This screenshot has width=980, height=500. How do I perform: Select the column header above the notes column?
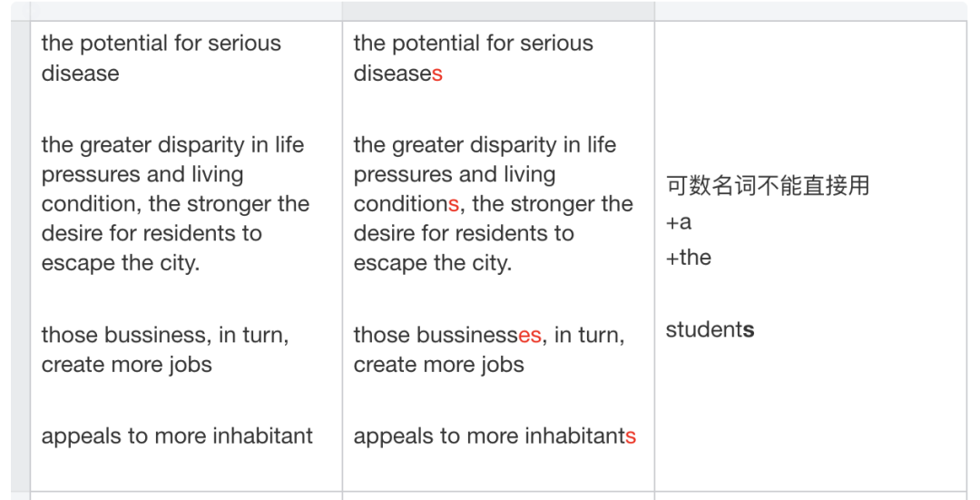click(x=810, y=10)
